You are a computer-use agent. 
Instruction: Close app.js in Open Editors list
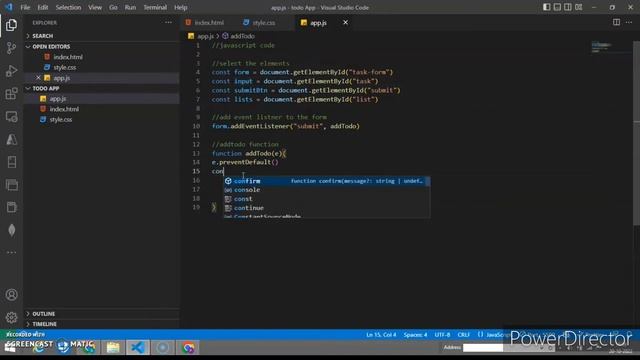[38, 78]
